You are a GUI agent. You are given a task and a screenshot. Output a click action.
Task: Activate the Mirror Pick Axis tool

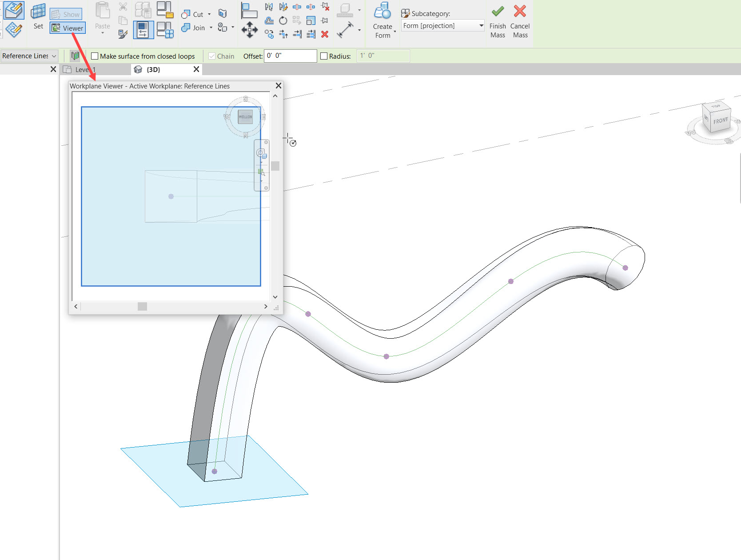tap(268, 7)
